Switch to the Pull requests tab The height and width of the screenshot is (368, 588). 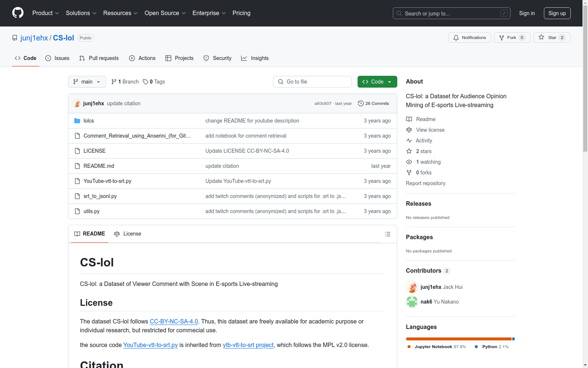(x=99, y=58)
